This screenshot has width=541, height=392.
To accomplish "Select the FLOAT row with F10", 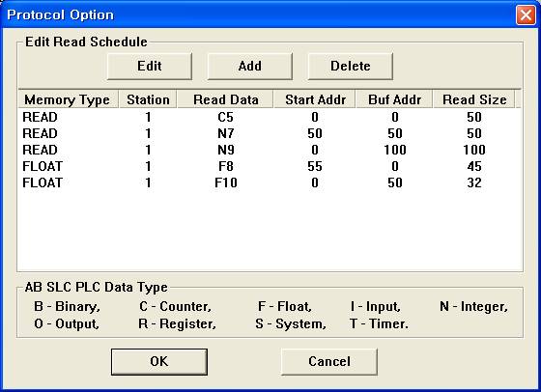I will [x=270, y=182].
